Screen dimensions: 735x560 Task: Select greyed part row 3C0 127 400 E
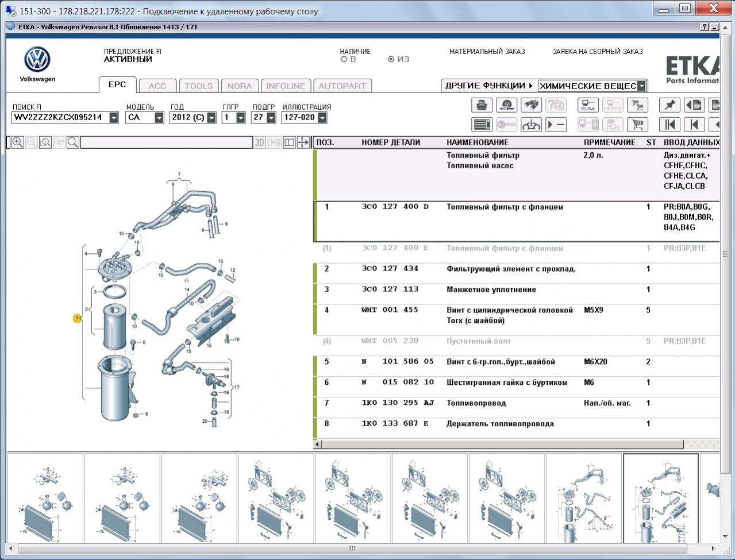516,252
